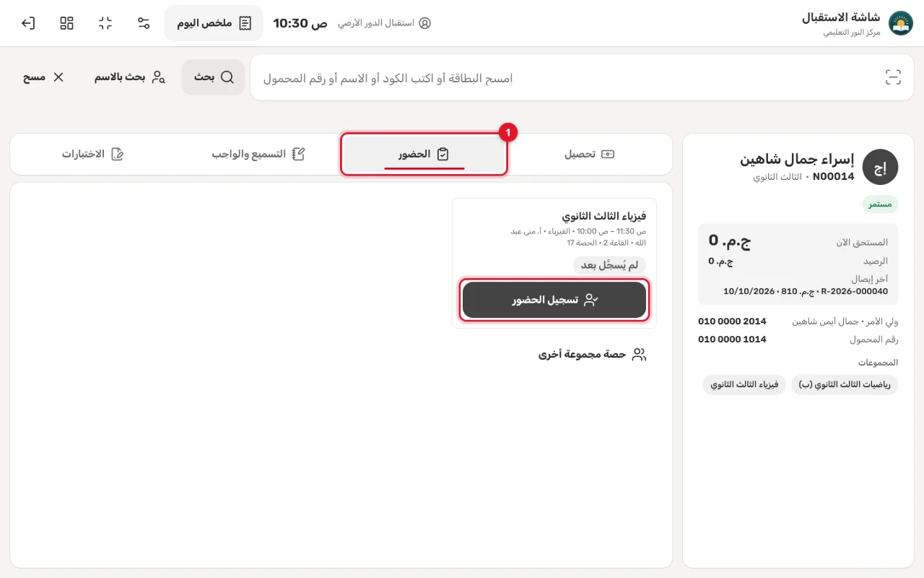Open ملخص اليوم daily summary

pos(214,23)
